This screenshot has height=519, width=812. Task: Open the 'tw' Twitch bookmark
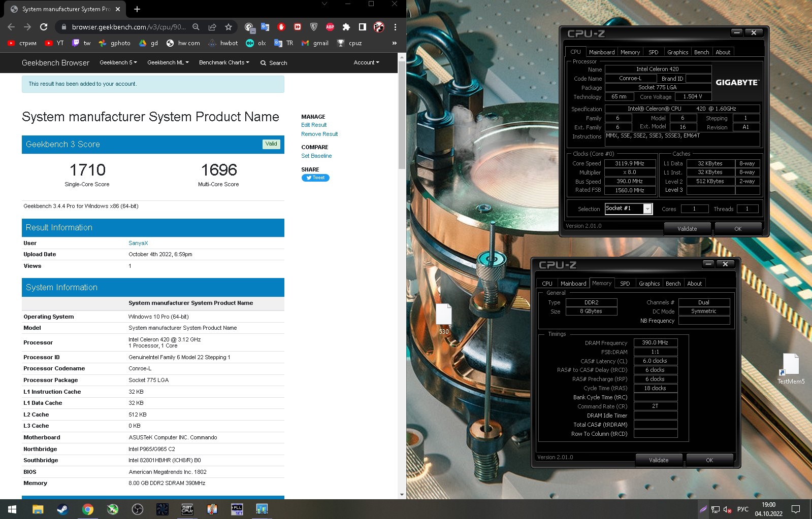point(81,43)
